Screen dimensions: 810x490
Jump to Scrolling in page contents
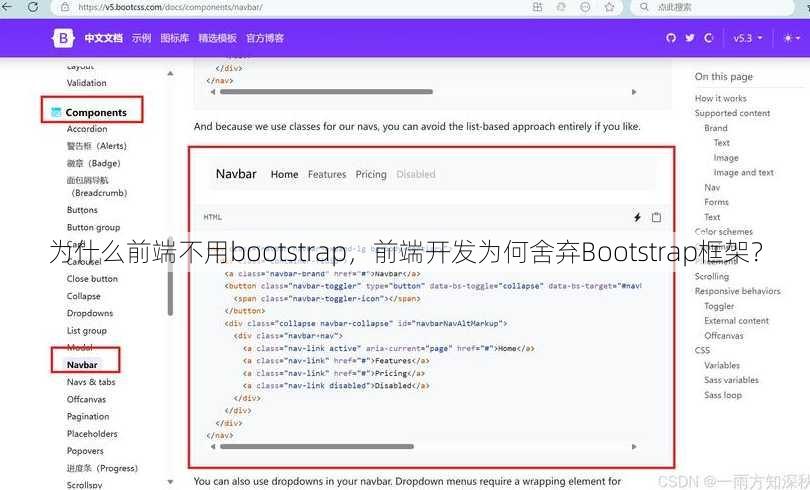pyautogui.click(x=712, y=277)
